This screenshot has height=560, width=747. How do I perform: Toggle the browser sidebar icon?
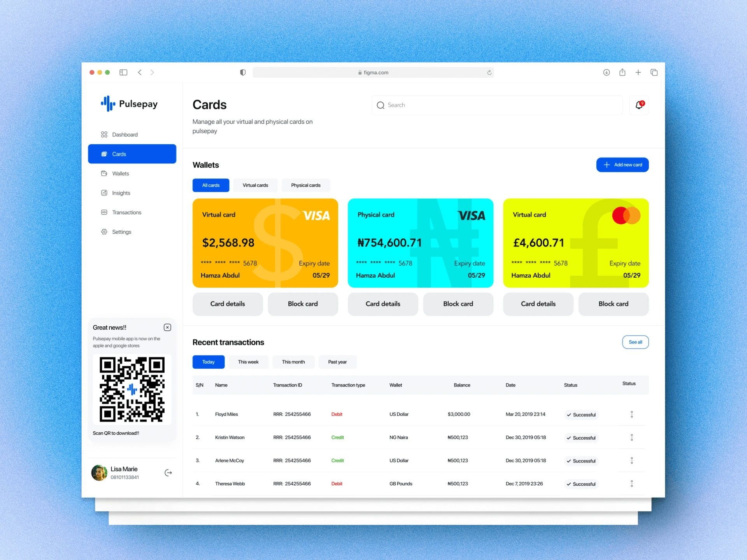coord(123,72)
